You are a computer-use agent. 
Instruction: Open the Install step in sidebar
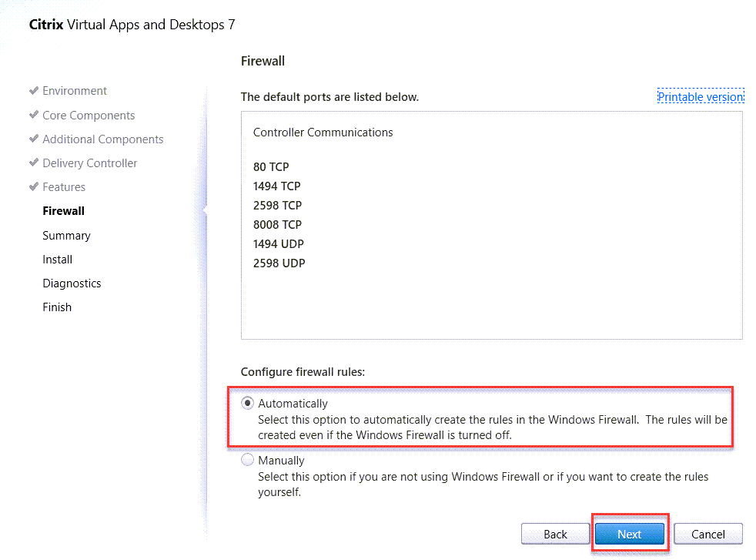(57, 260)
